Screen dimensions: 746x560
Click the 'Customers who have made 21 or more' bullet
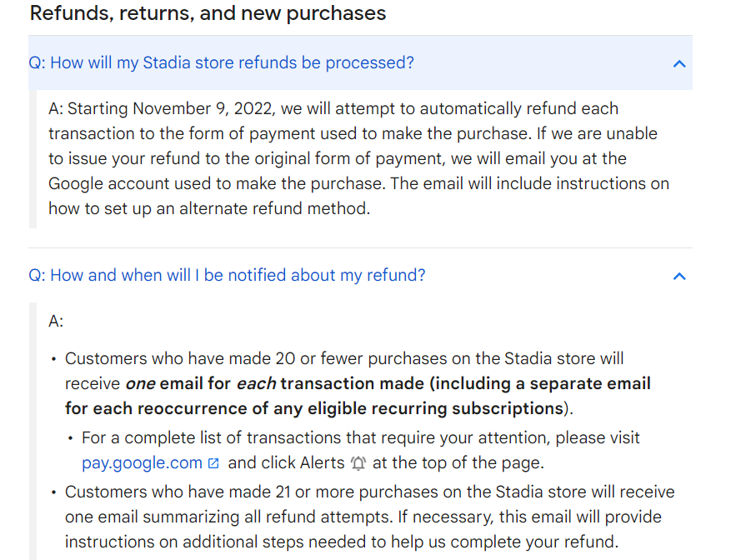click(369, 492)
